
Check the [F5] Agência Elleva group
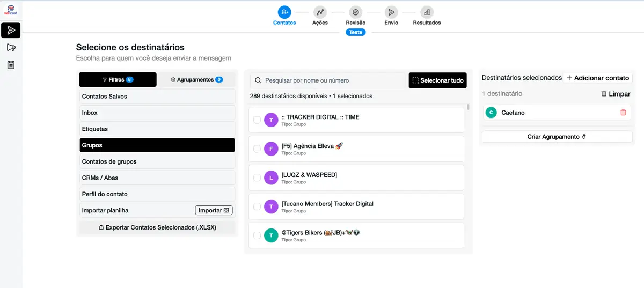(x=257, y=149)
